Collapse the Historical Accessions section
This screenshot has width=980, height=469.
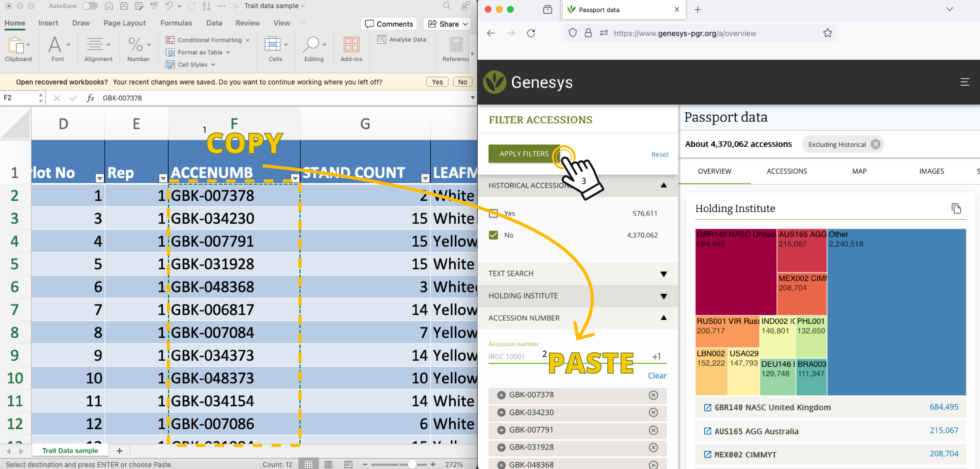click(664, 185)
